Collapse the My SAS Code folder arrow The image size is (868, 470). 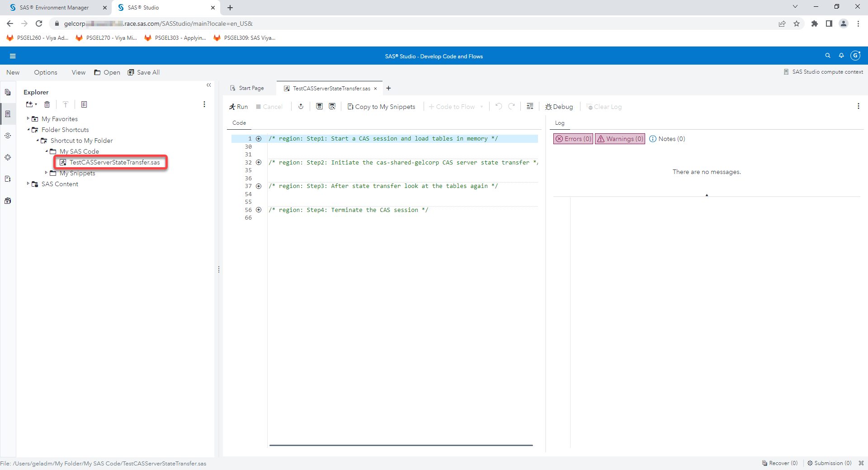pos(46,151)
